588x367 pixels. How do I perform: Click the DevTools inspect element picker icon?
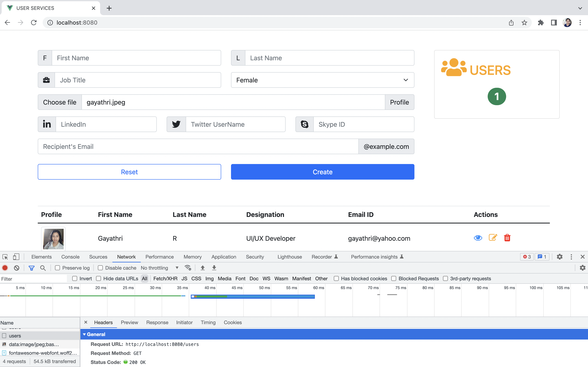point(5,257)
